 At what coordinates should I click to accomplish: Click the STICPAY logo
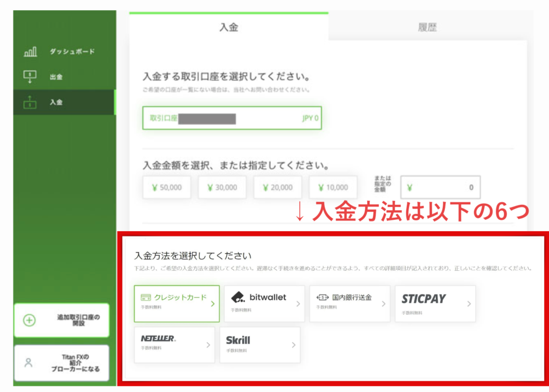[424, 299]
